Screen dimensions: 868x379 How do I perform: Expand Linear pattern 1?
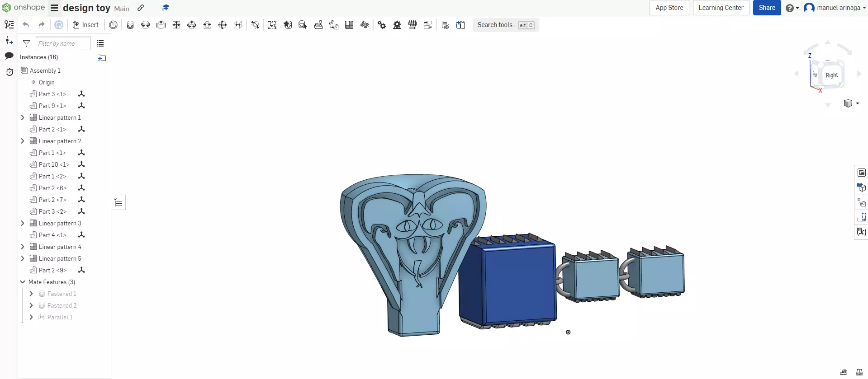pyautogui.click(x=23, y=117)
